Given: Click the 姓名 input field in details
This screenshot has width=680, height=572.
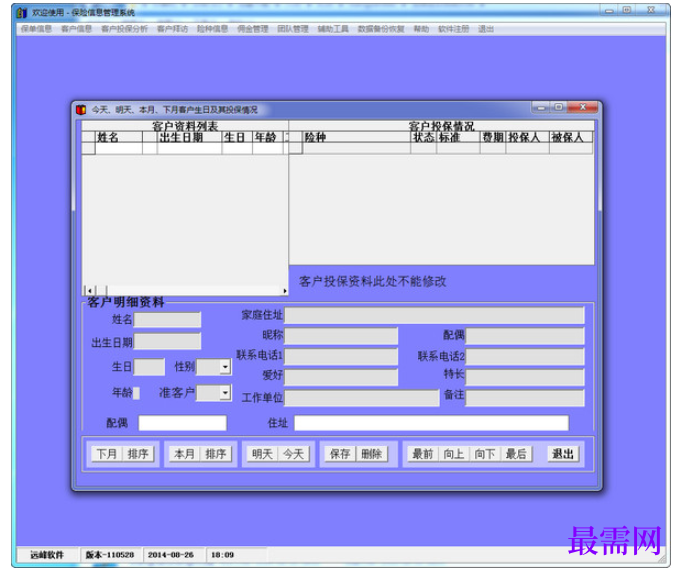Looking at the screenshot, I should click(167, 320).
